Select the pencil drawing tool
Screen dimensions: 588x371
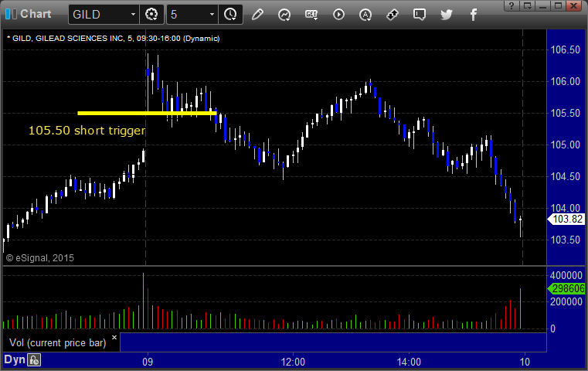257,15
